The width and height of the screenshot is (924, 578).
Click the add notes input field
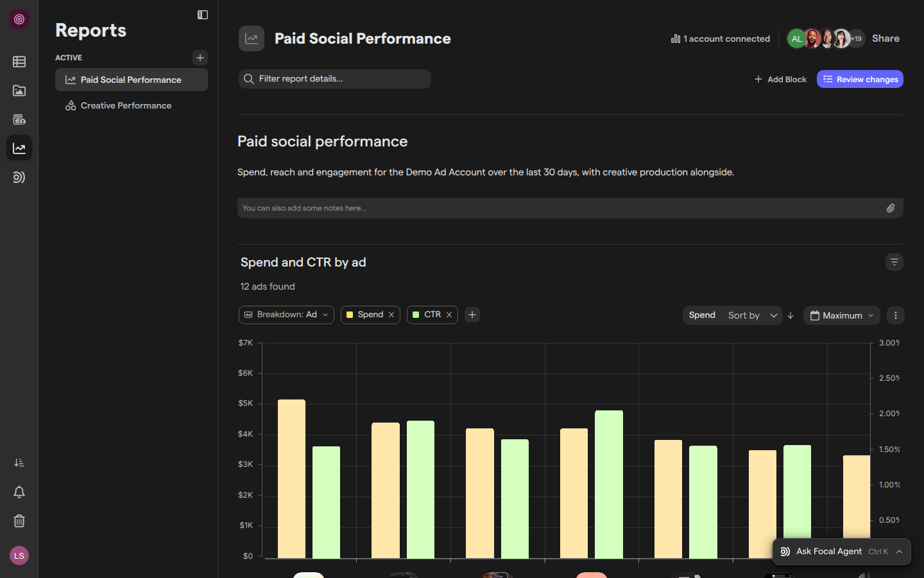[x=570, y=208]
